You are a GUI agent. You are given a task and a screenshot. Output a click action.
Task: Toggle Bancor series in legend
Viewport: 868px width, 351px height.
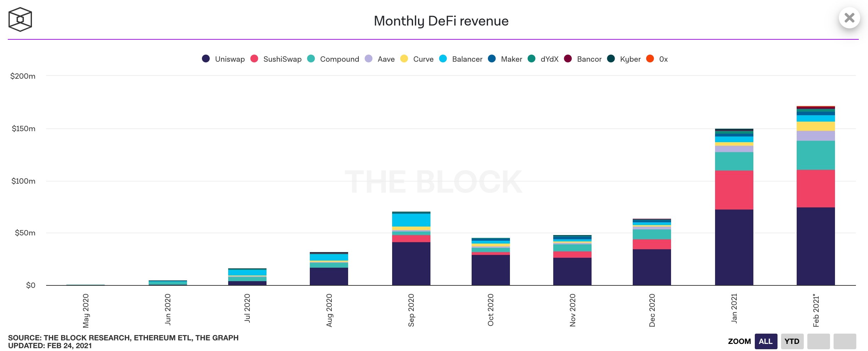pos(583,59)
